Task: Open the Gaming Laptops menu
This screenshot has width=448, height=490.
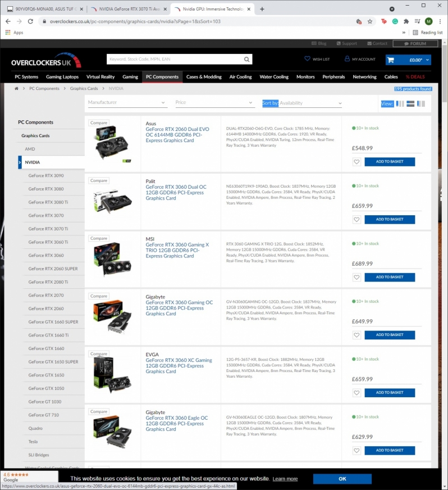Action: point(62,77)
